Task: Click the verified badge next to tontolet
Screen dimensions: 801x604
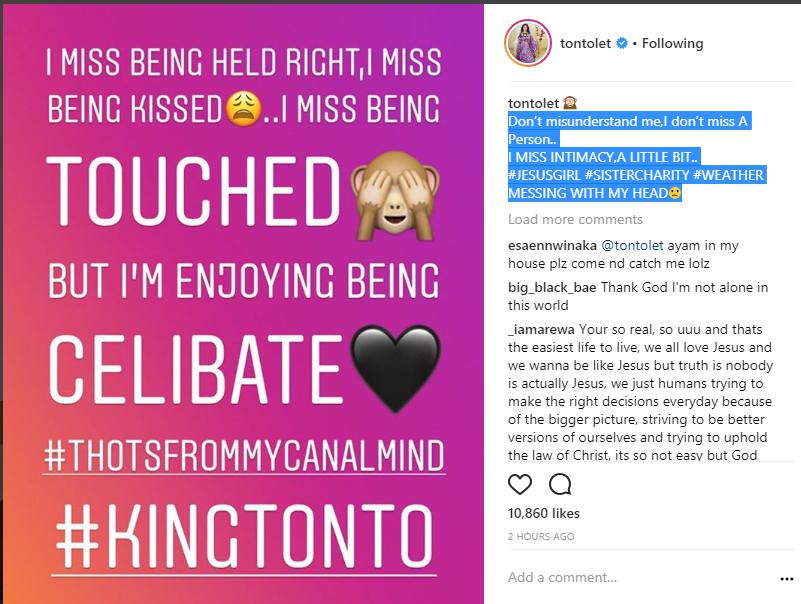Action: point(621,44)
